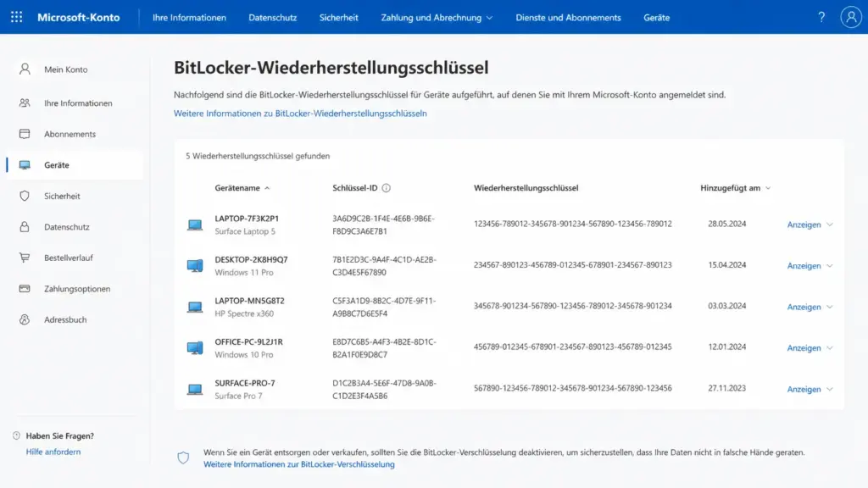This screenshot has height=488, width=868.
Task: Click key ID starting E8D7C6B5
Action: [x=384, y=348]
